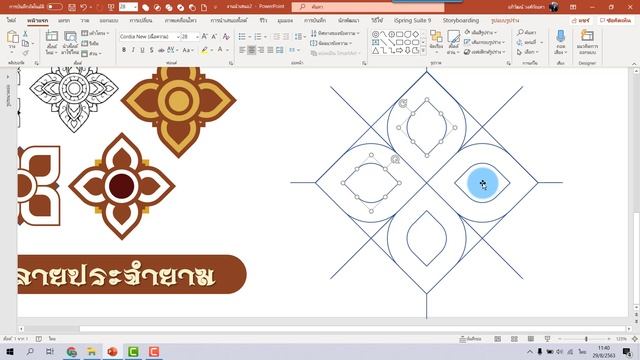Open the Shape Effects dropdown
Viewport: 640px width, 360px height.
pyautogui.click(x=485, y=52)
